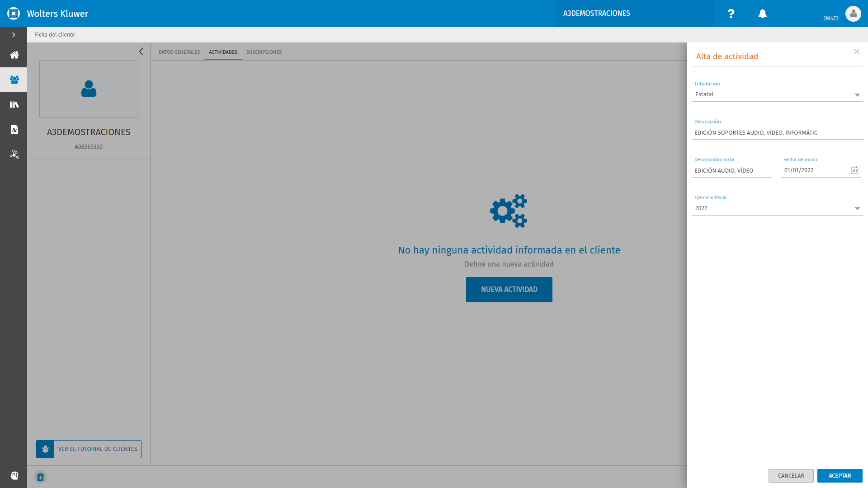Select the Actividades tab

[223, 52]
